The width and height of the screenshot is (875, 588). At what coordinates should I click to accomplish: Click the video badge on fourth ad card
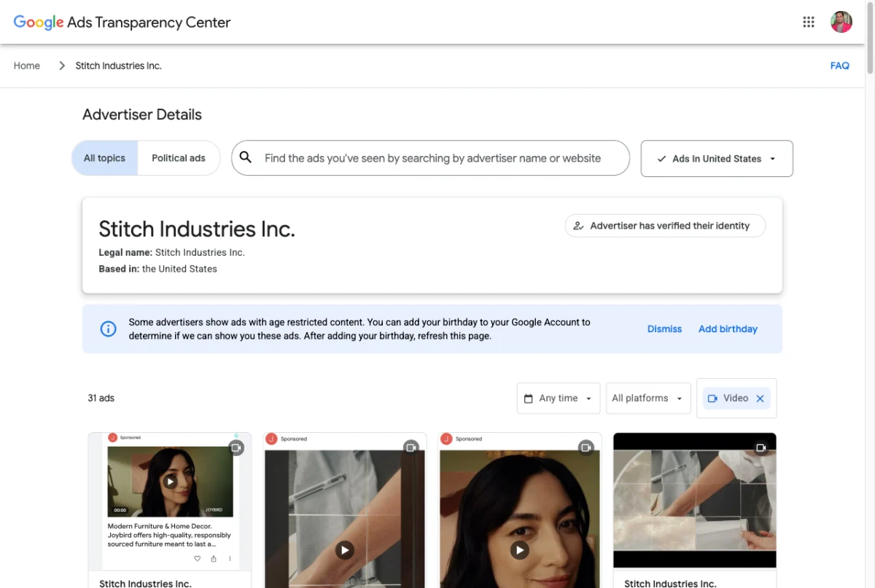(761, 447)
